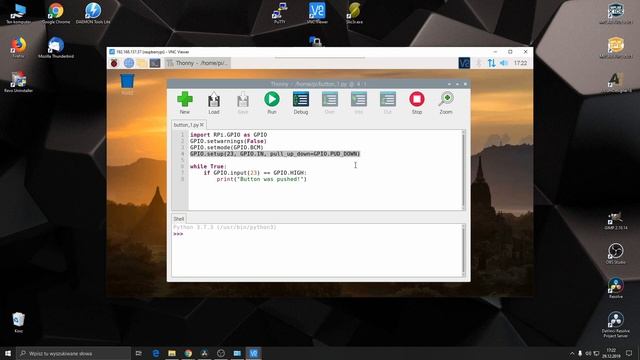
Task: Click the Trash icon on Pi desktop
Action: [x=127, y=83]
